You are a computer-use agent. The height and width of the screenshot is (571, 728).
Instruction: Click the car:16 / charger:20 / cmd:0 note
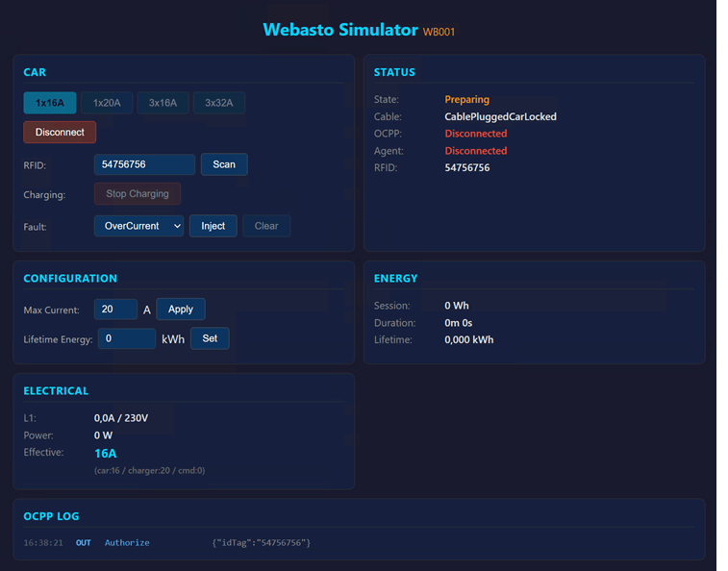(149, 471)
